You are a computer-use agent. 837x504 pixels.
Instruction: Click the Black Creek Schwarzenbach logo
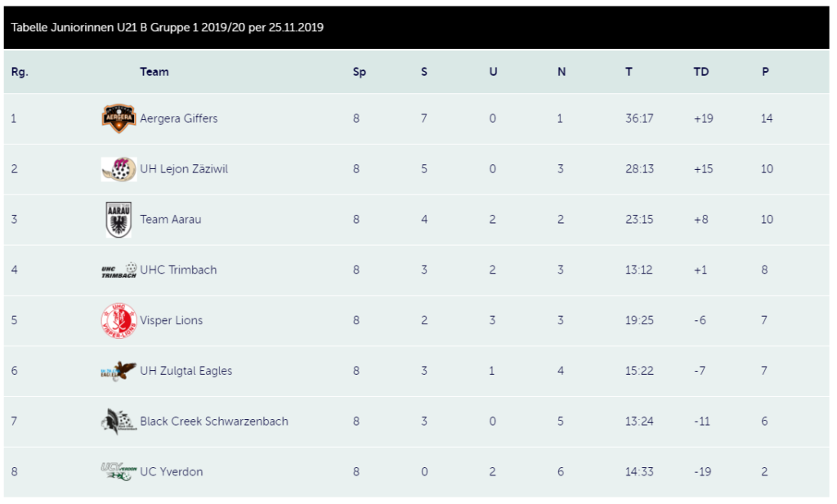[119, 421]
